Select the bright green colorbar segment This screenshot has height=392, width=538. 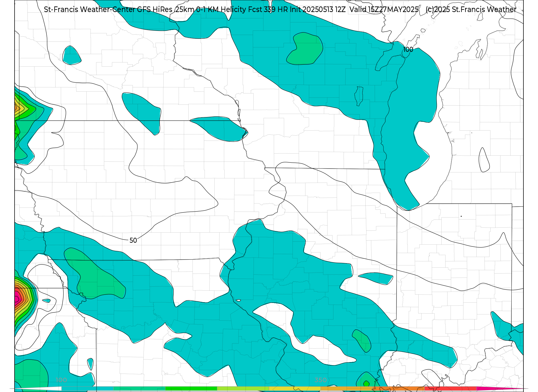(191, 389)
